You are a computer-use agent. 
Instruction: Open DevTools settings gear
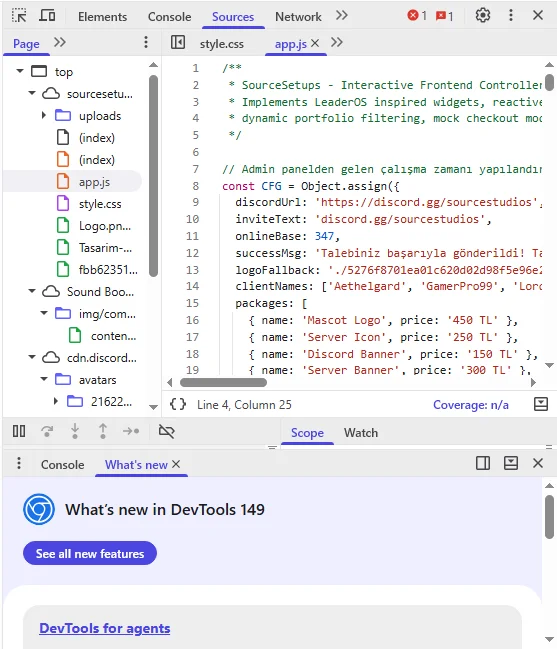tap(483, 16)
